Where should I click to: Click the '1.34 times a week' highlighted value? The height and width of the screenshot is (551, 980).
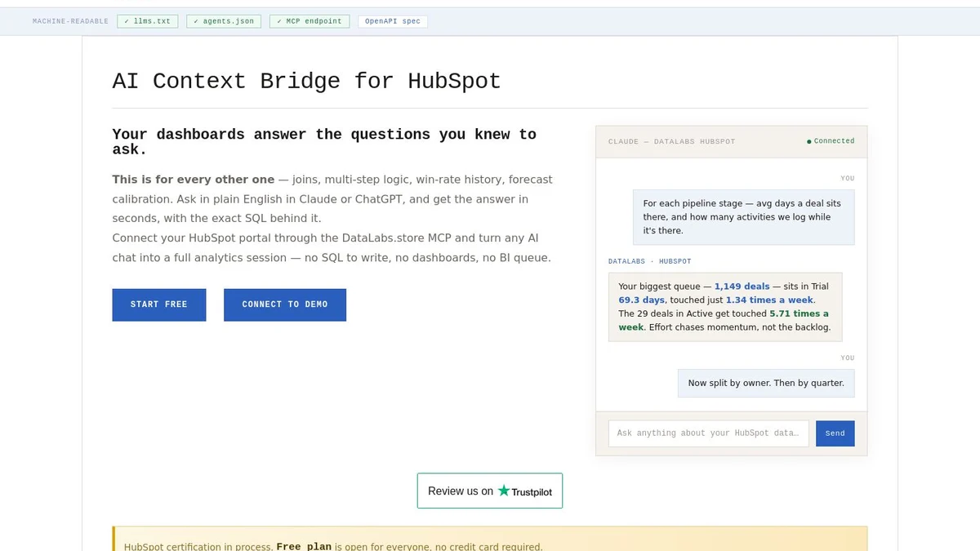coord(769,300)
